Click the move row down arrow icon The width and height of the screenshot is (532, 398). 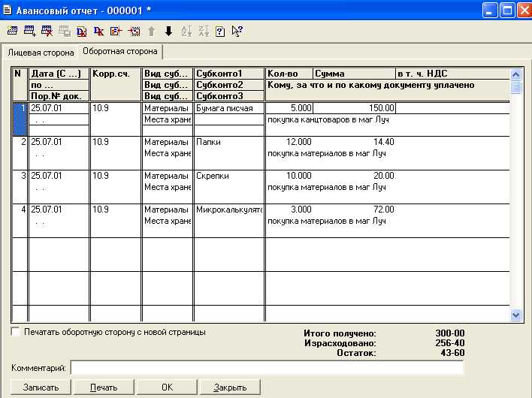(168, 32)
